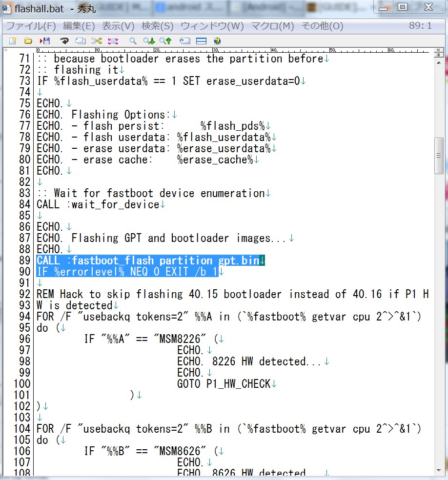Undo the last edit with the curved arrow icon
448x480 pixels.
[64, 40]
